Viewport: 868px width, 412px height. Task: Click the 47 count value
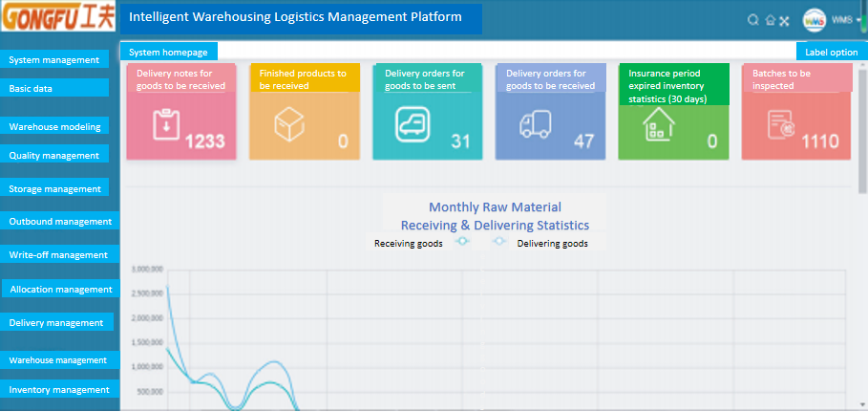(583, 141)
